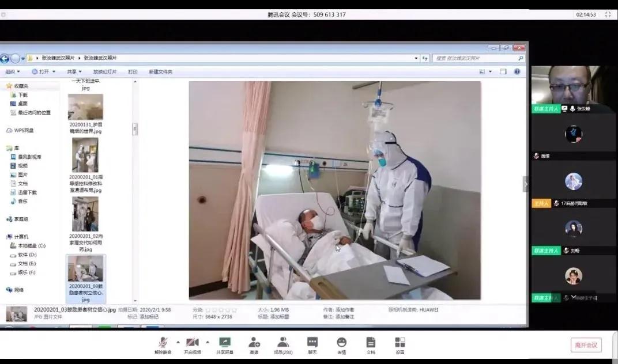
Task: Click the Explorer back navigation button
Action: coord(5,58)
